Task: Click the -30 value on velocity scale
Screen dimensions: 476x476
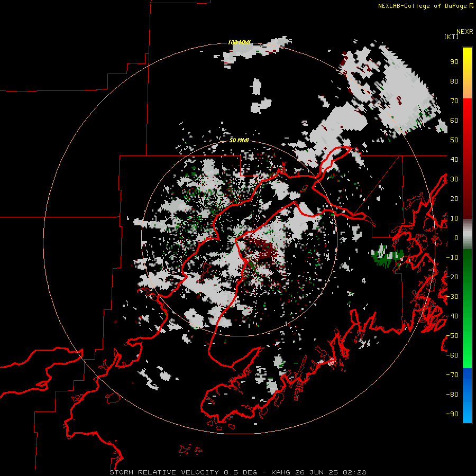Action: point(452,297)
